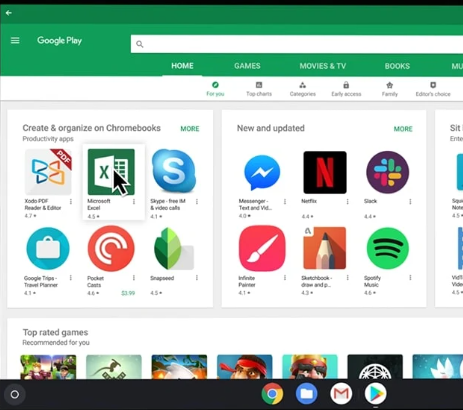Open overflow menu for Pocket Casts
Screen dimensions: 463x410
(x=134, y=278)
